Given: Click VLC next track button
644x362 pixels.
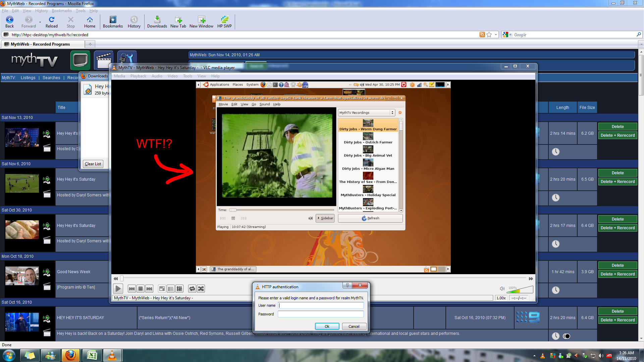Looking at the screenshot, I should (x=149, y=289).
